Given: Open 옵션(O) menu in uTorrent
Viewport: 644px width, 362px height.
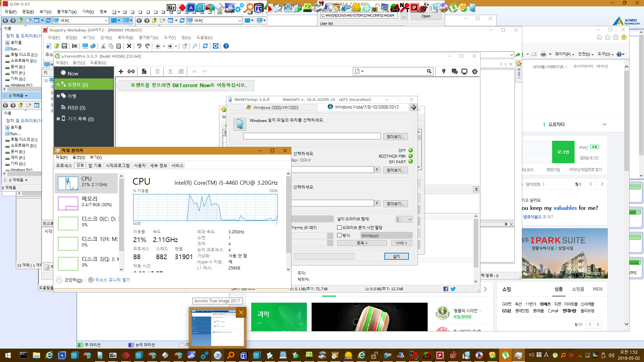Looking at the screenshot, I should 79,63.
